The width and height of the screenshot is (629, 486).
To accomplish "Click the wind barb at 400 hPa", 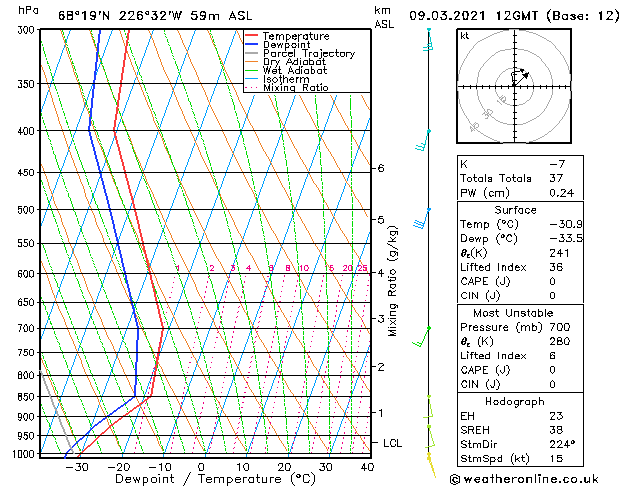I will [x=422, y=140].
